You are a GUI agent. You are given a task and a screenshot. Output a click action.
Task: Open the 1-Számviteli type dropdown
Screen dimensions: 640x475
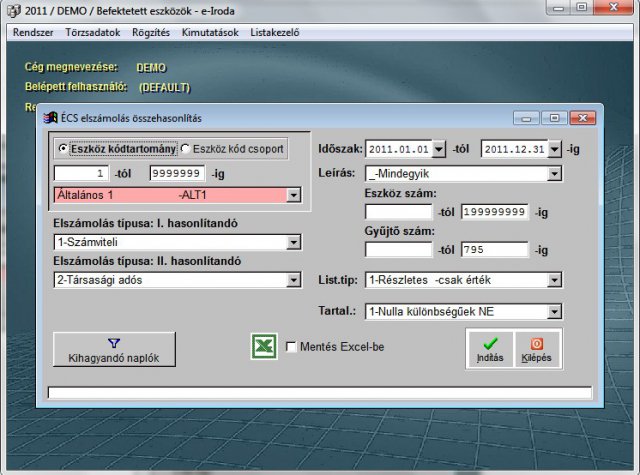click(x=293, y=242)
